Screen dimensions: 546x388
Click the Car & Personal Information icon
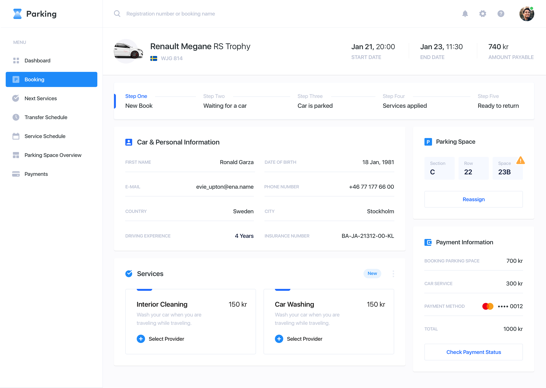click(x=128, y=142)
